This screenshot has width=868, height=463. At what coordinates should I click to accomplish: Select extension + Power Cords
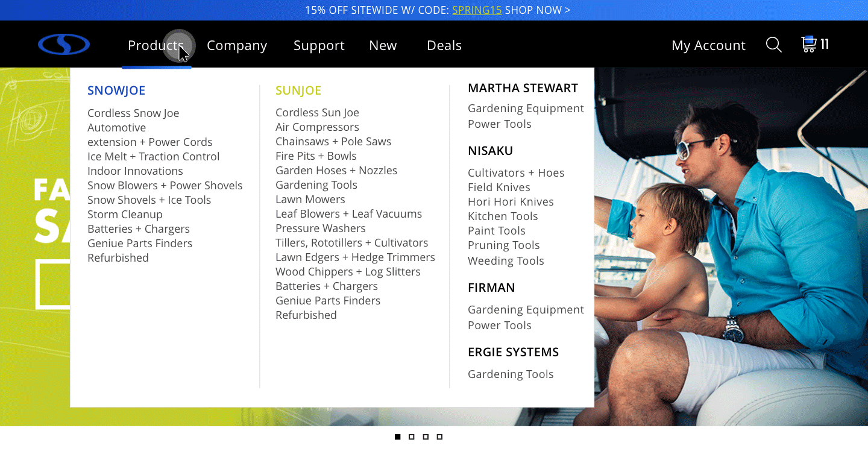tap(150, 142)
